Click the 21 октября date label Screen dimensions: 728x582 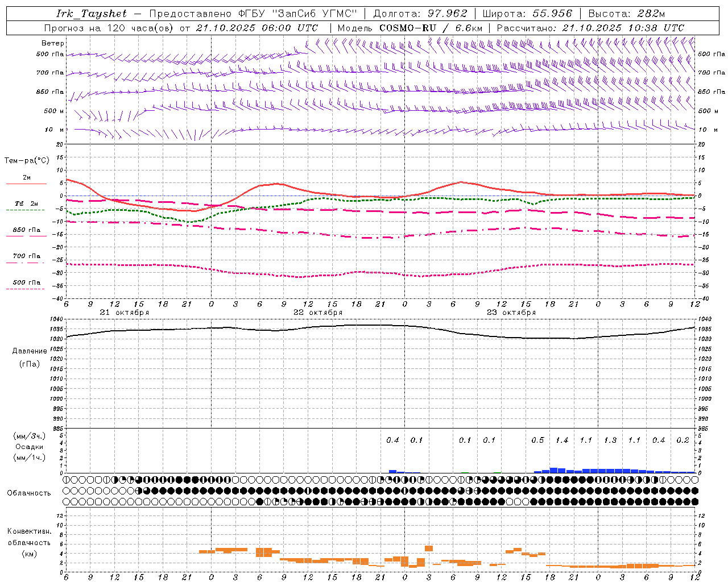point(125,313)
